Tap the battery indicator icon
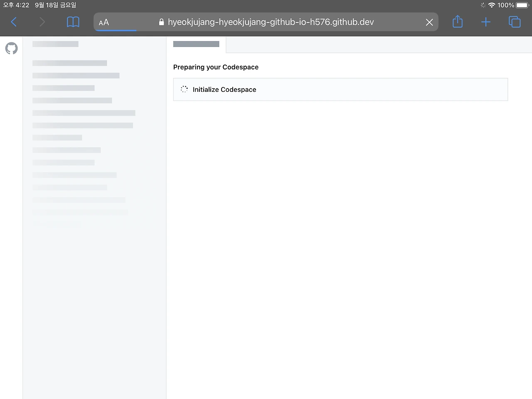Screen dimensions: 532x399 point(522,5)
